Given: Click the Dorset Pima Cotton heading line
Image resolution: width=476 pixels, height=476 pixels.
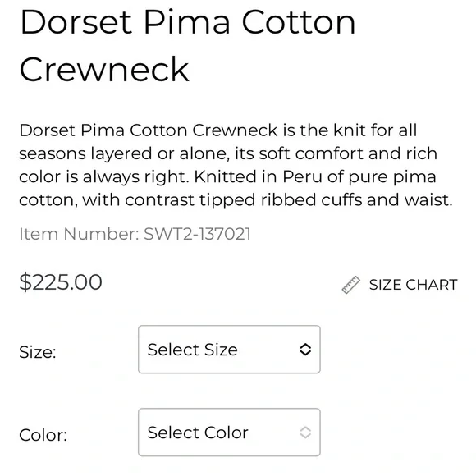Looking at the screenshot, I should pyautogui.click(x=187, y=22).
